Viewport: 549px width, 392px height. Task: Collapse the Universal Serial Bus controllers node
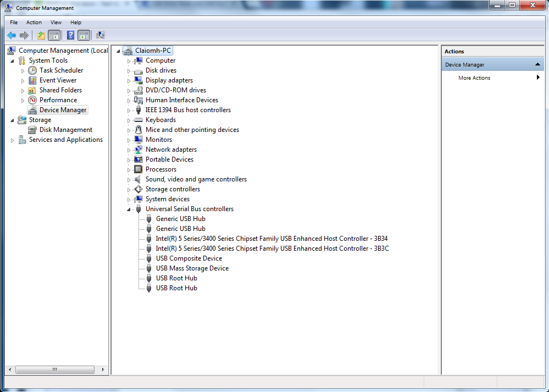[129, 209]
